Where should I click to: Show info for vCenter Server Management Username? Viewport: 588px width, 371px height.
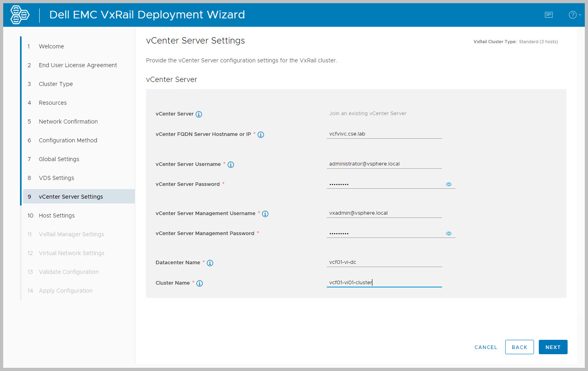click(265, 214)
